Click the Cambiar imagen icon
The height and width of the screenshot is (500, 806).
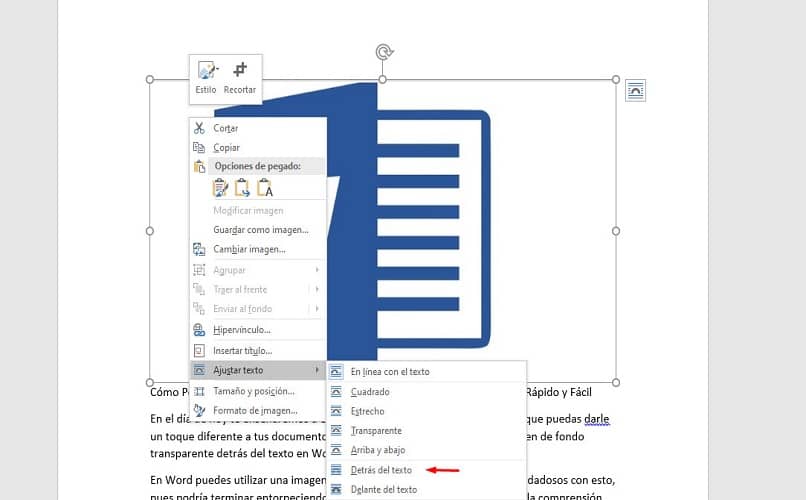tap(199, 249)
